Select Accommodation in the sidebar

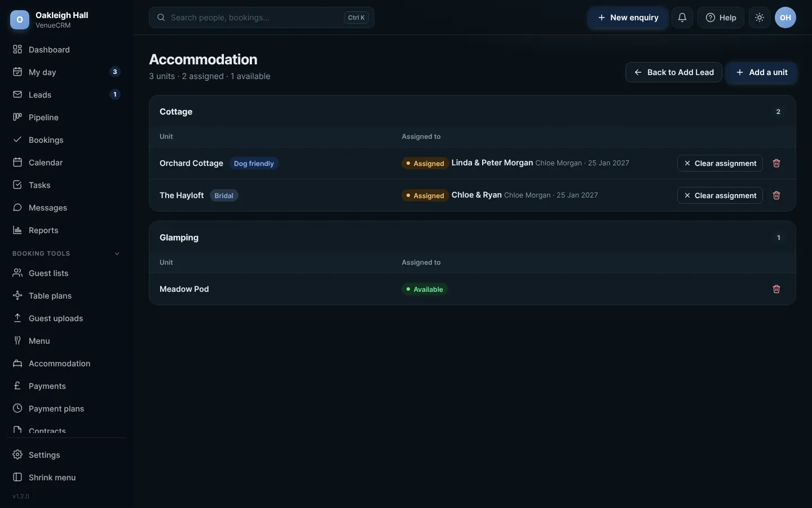67,364
